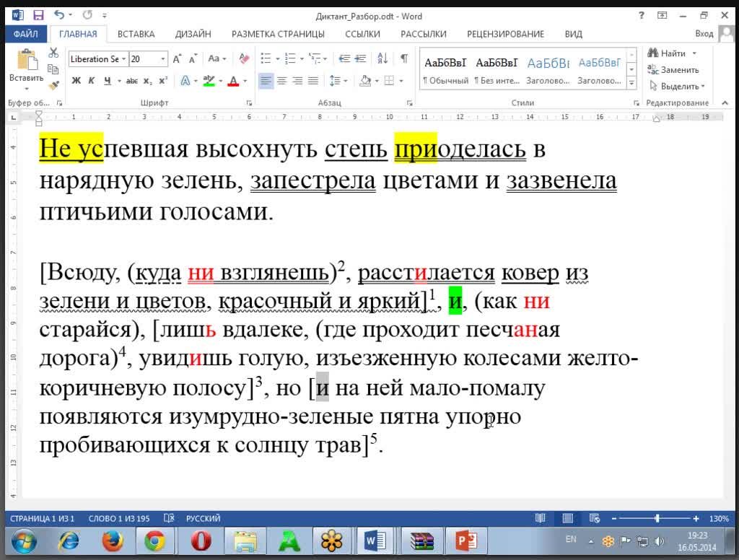Screen dimensions: 739x560
Task: Toggle display of paragraph marks (¶)
Action: point(404,58)
